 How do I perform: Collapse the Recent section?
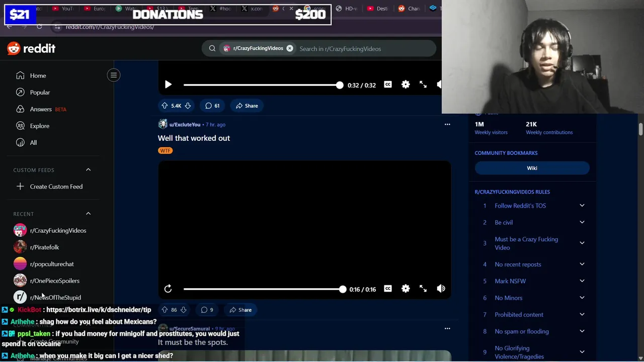tap(88, 214)
